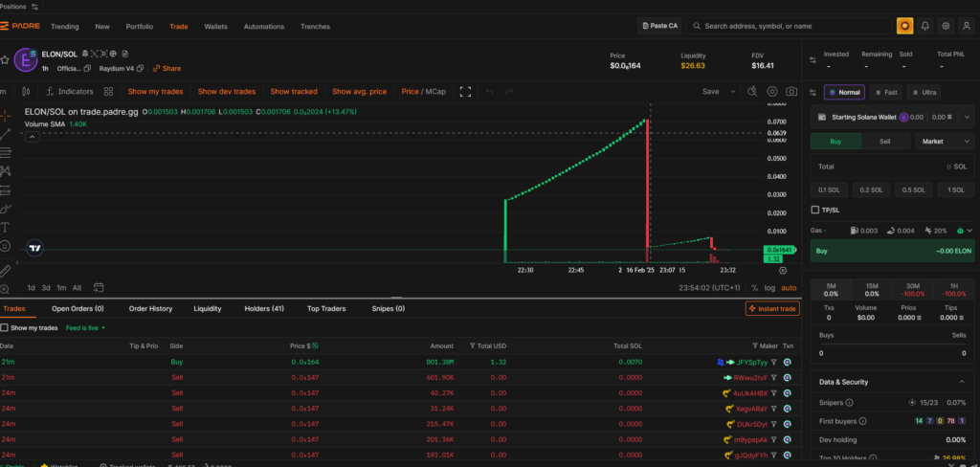The height and width of the screenshot is (467, 980).
Task: Click the TradingView logo on chart
Action: pyautogui.click(x=35, y=248)
